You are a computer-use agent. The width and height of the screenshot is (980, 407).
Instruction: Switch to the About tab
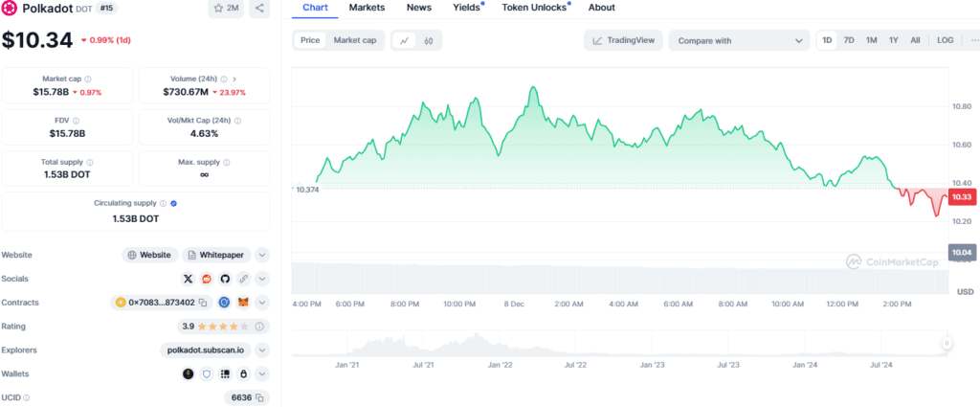tap(601, 8)
